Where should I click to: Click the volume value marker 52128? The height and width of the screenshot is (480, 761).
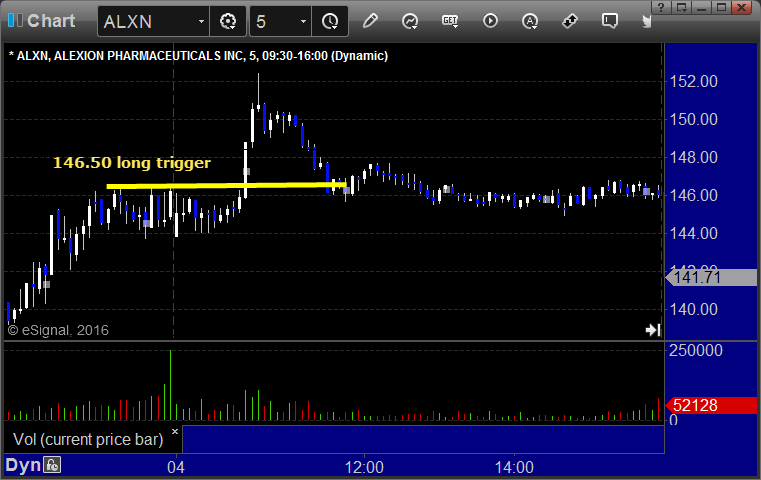pyautogui.click(x=711, y=405)
